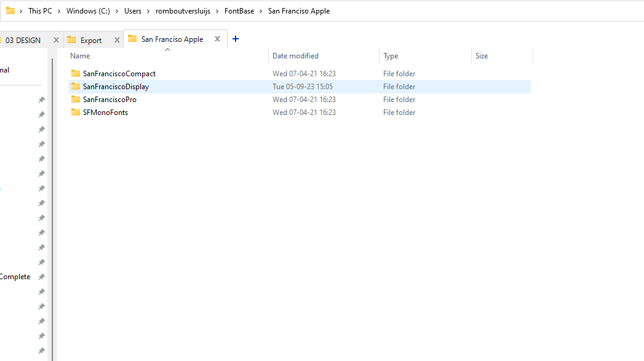The width and height of the screenshot is (644, 361).
Task: Select SFMonoFonts folder name
Action: coord(106,113)
